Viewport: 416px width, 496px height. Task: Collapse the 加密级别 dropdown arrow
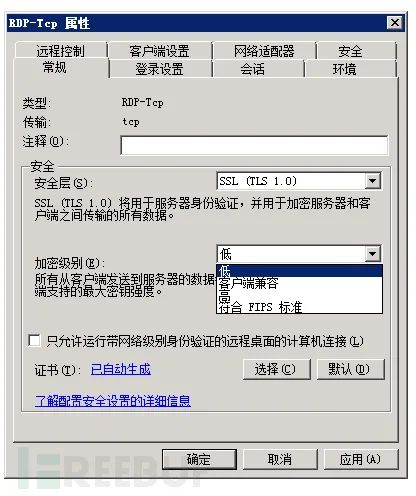(x=373, y=254)
